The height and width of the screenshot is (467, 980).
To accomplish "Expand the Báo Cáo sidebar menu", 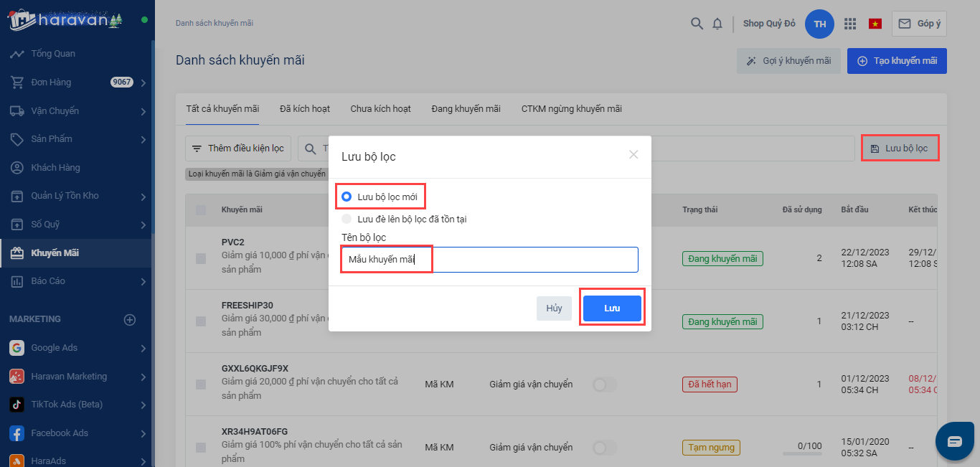I will [143, 281].
